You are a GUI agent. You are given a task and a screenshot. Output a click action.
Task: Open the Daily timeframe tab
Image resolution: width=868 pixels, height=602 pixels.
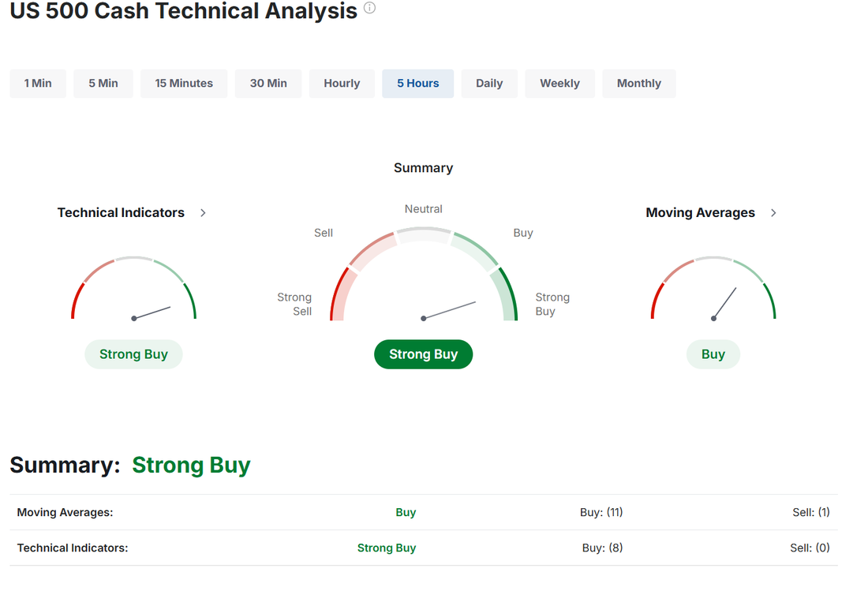[489, 84]
